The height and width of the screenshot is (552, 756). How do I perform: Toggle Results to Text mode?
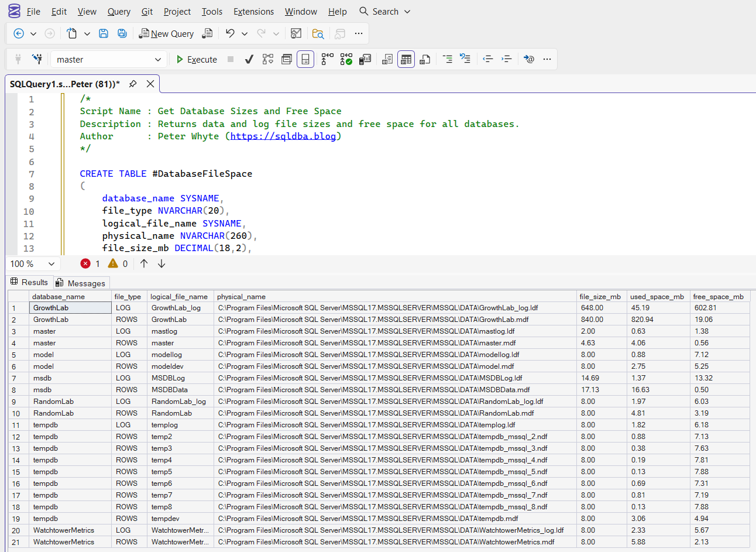(387, 59)
